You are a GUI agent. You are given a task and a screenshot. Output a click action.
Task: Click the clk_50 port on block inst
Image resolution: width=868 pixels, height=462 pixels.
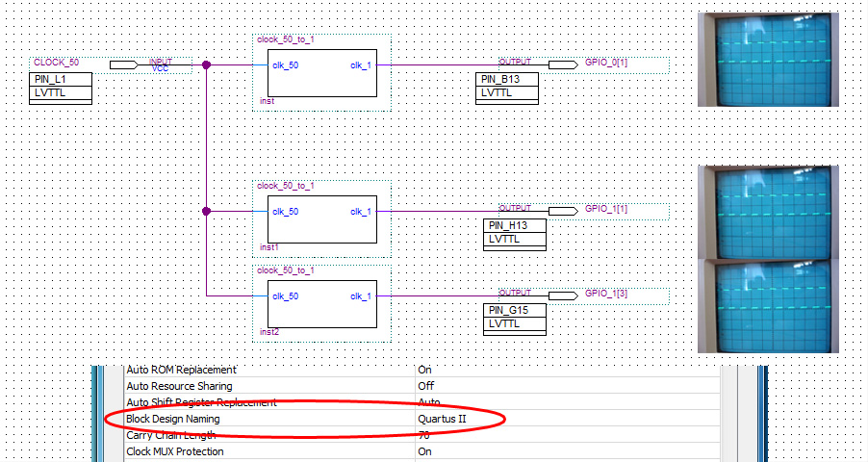click(285, 65)
